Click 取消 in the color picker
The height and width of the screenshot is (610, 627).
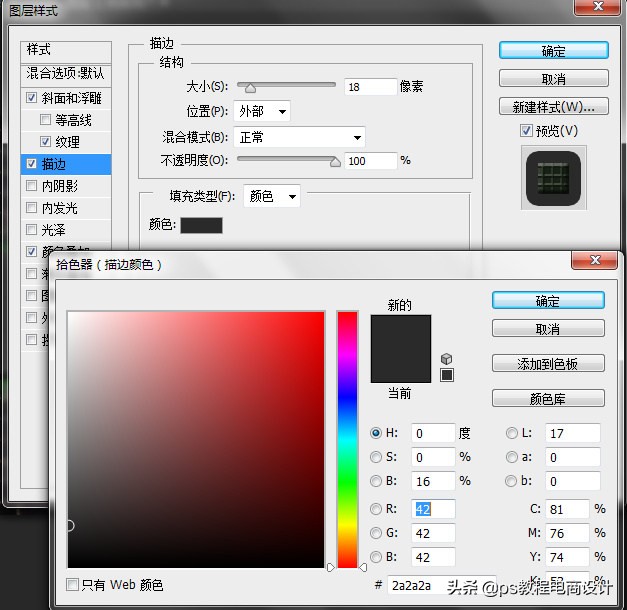tap(548, 329)
